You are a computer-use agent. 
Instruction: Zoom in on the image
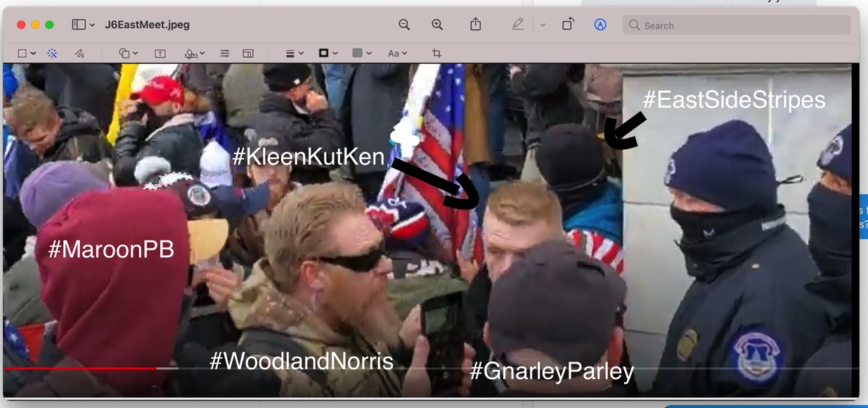(x=437, y=25)
